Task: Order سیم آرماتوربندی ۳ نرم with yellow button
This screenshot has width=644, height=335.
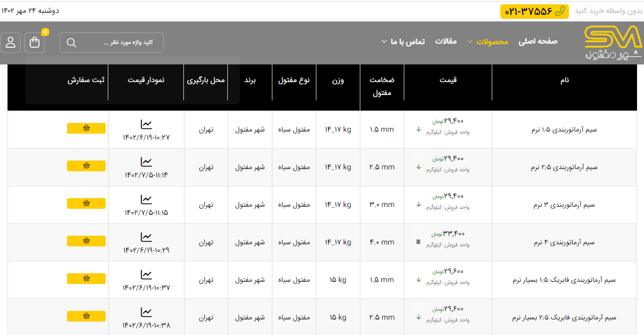Action: (86, 203)
